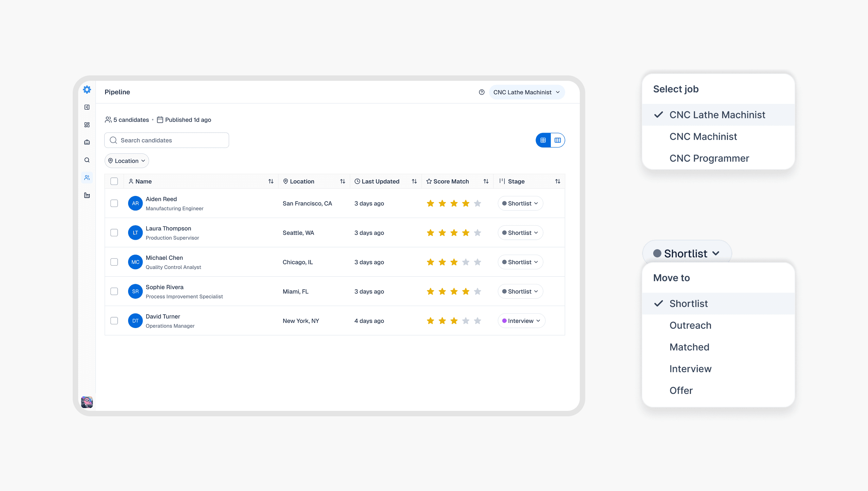Switch to kanban column view icon
The height and width of the screenshot is (491, 868).
pyautogui.click(x=558, y=140)
